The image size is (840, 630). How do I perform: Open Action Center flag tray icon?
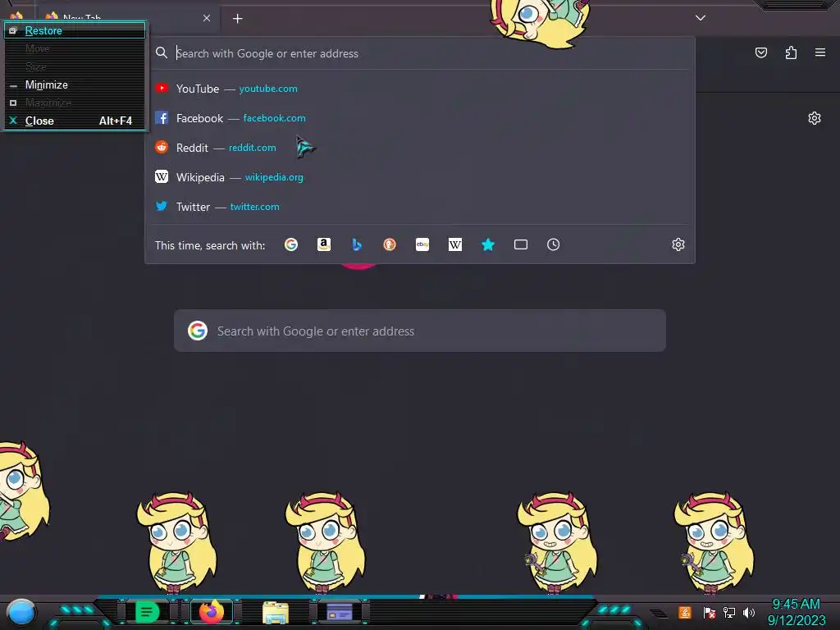(710, 612)
